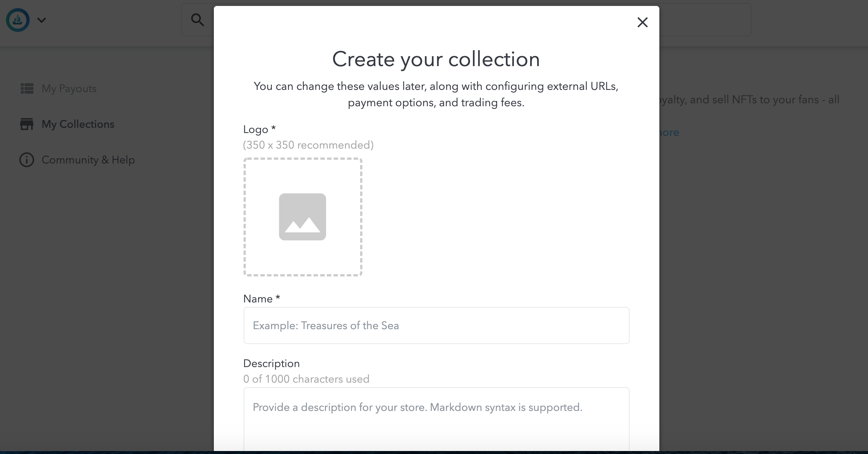This screenshot has height=454, width=868.
Task: Click the OpenSea sailboat logo
Action: click(x=17, y=20)
